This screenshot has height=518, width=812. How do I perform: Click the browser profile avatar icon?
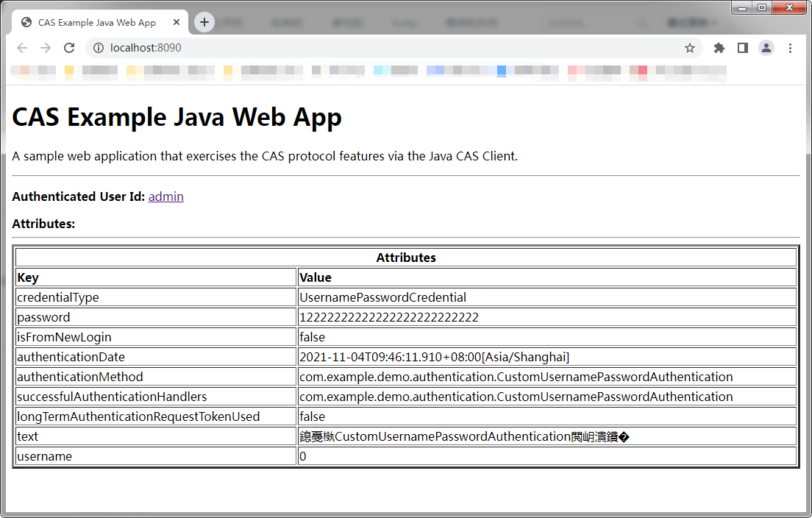click(766, 47)
